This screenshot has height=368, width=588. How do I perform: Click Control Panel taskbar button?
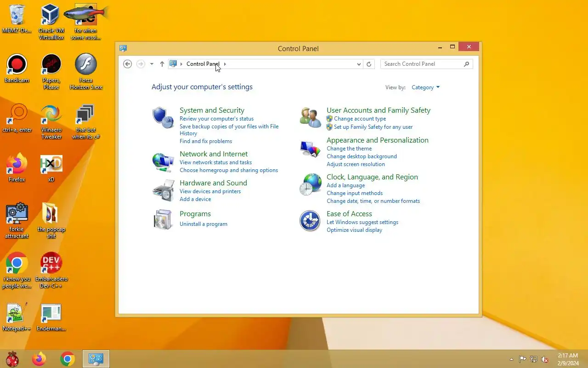pyautogui.click(x=96, y=359)
